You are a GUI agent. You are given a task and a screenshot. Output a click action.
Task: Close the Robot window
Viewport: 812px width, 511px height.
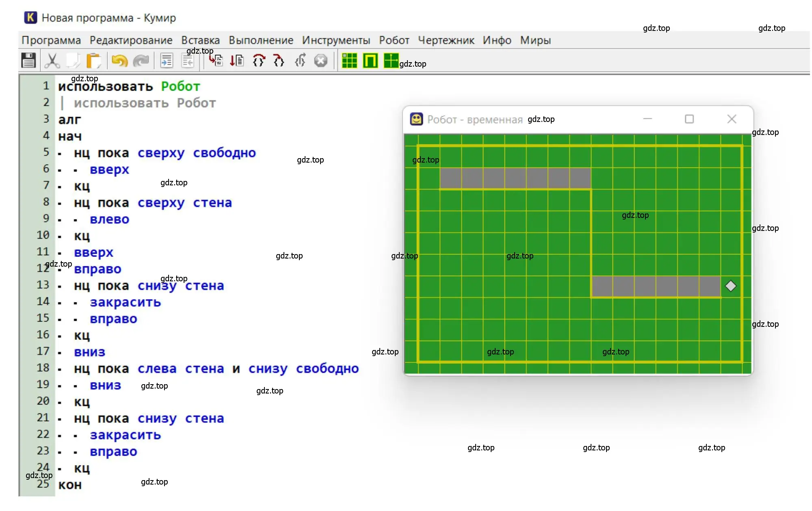tap(732, 119)
